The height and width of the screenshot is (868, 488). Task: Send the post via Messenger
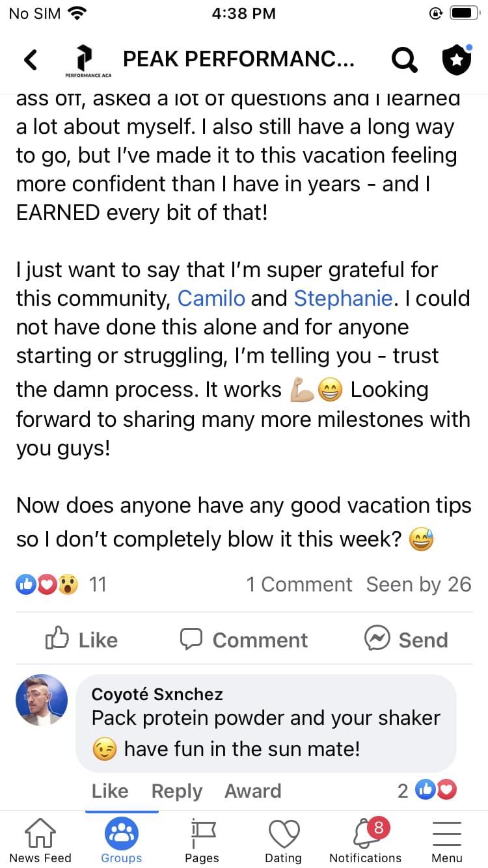[x=406, y=640]
